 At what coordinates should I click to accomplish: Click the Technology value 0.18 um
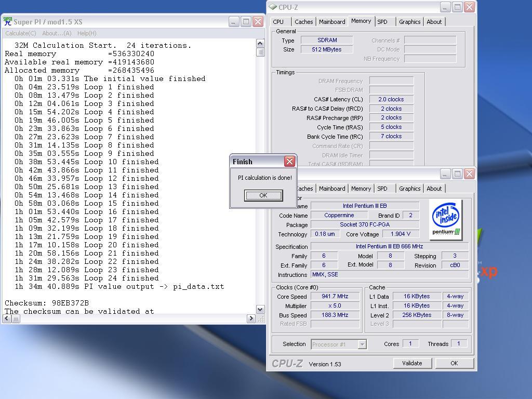point(325,234)
